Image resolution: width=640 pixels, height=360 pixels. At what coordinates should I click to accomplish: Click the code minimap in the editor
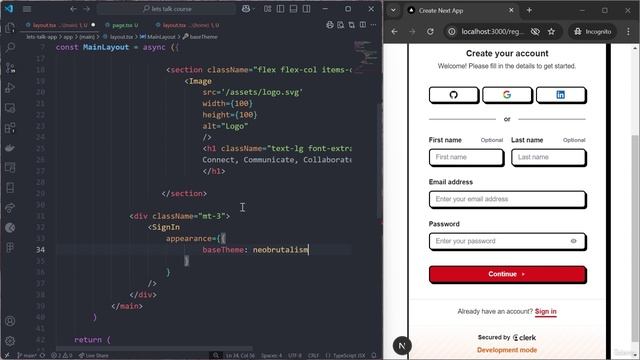tap(366, 57)
